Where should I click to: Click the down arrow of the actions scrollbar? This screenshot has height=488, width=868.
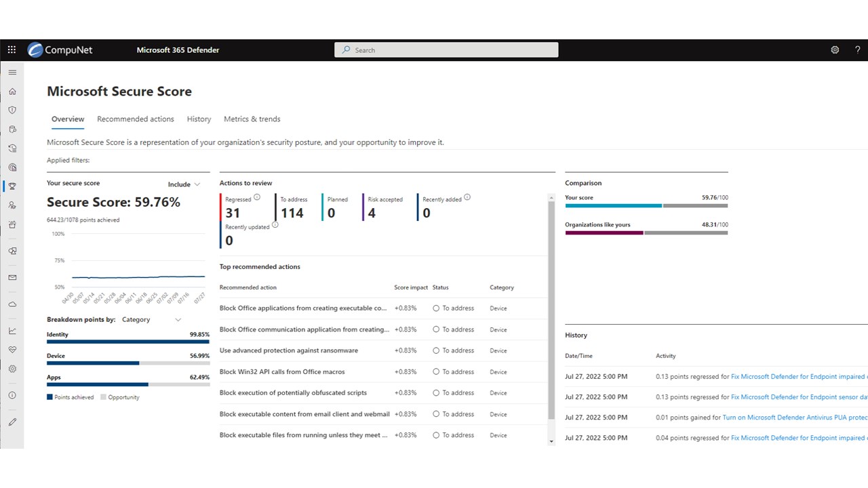click(551, 441)
